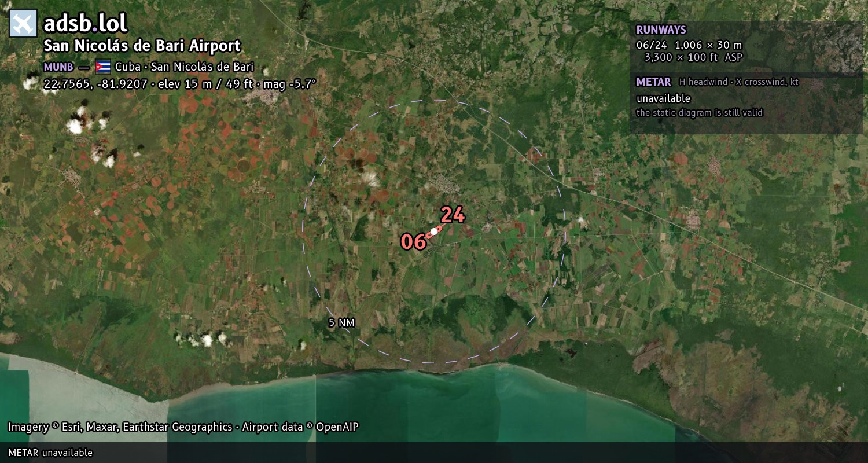Select the MUNB airport code
868x463 pixels.
point(58,67)
